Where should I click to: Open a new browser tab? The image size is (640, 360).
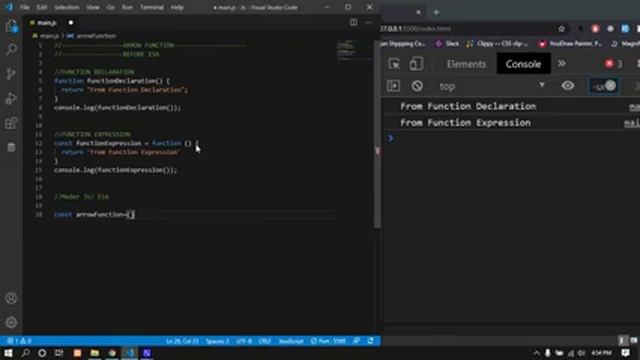(x=436, y=12)
